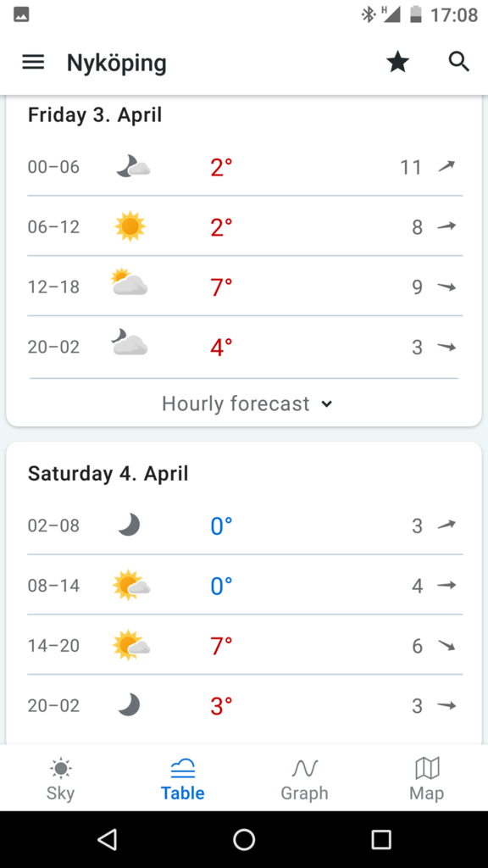Click the sun icon in the 06–12 row

pyautogui.click(x=129, y=226)
